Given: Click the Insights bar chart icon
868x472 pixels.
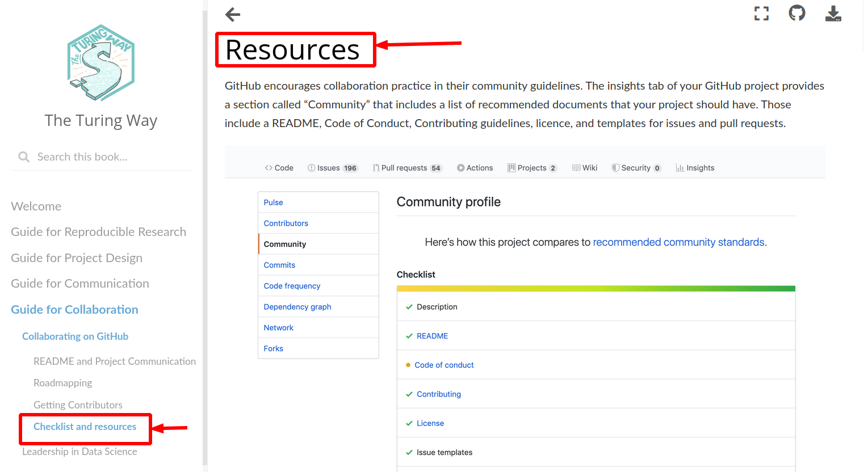Looking at the screenshot, I should tap(680, 168).
